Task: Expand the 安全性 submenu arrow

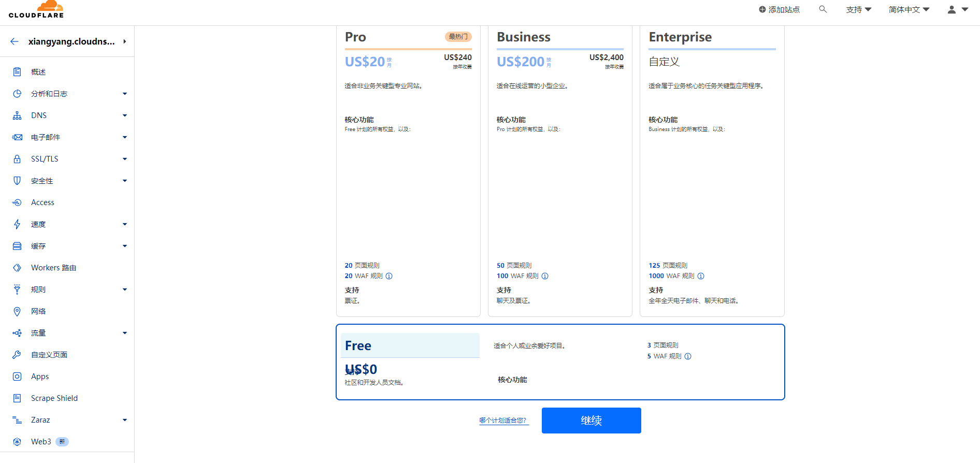Action: [x=125, y=181]
